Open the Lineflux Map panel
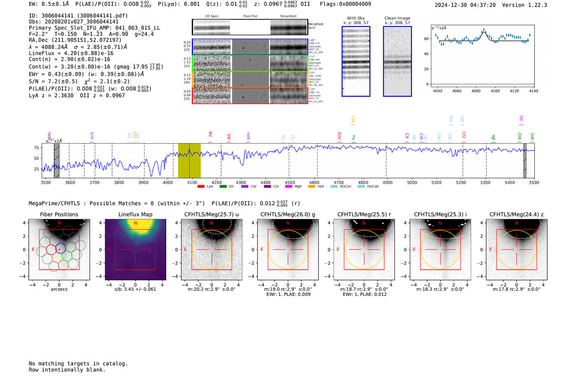The height and width of the screenshot is (392, 576). coord(135,250)
